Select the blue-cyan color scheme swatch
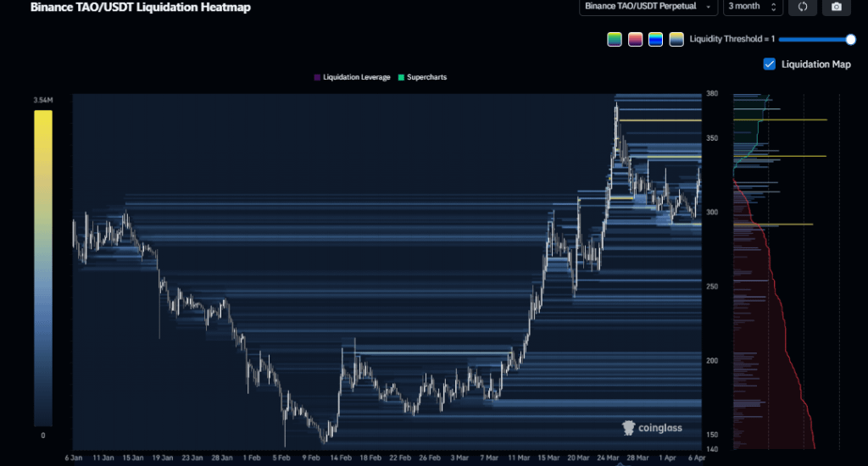Image resolution: width=868 pixels, height=466 pixels. point(655,39)
